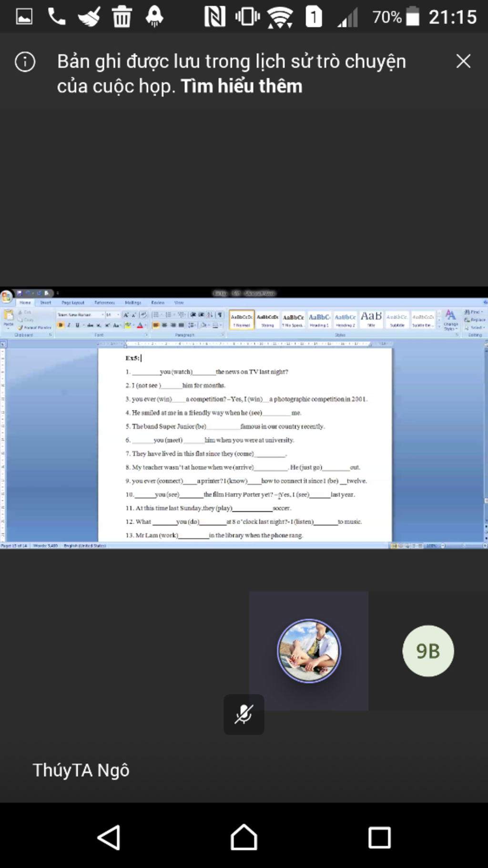The height and width of the screenshot is (868, 488).
Task: Click the Office button in shared Word
Action: tap(6, 297)
